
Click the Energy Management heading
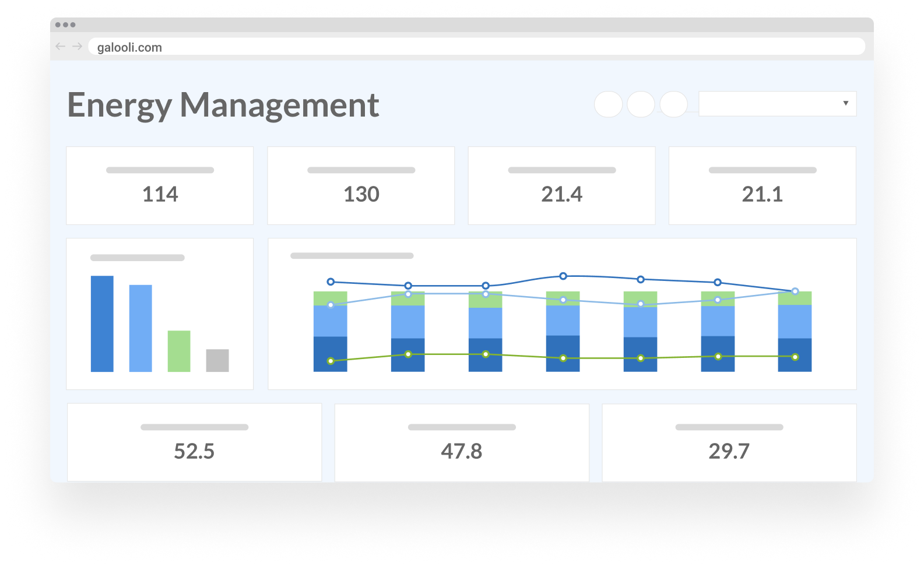(x=223, y=105)
